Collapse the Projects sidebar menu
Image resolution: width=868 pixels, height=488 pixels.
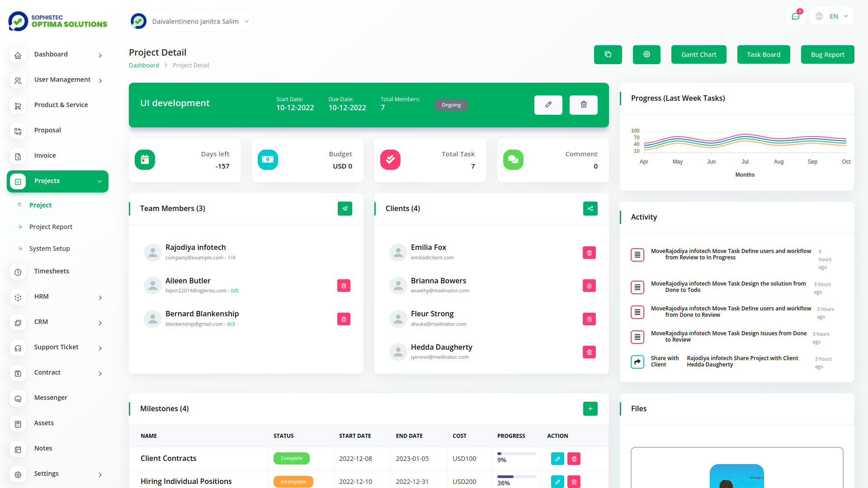tap(57, 181)
